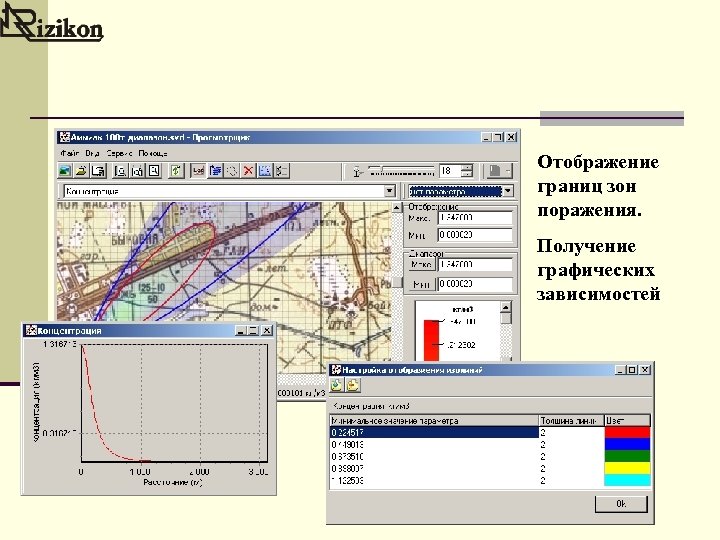The width and height of the screenshot is (720, 540).
Task: Click the red X delete icon
Action: [248, 171]
